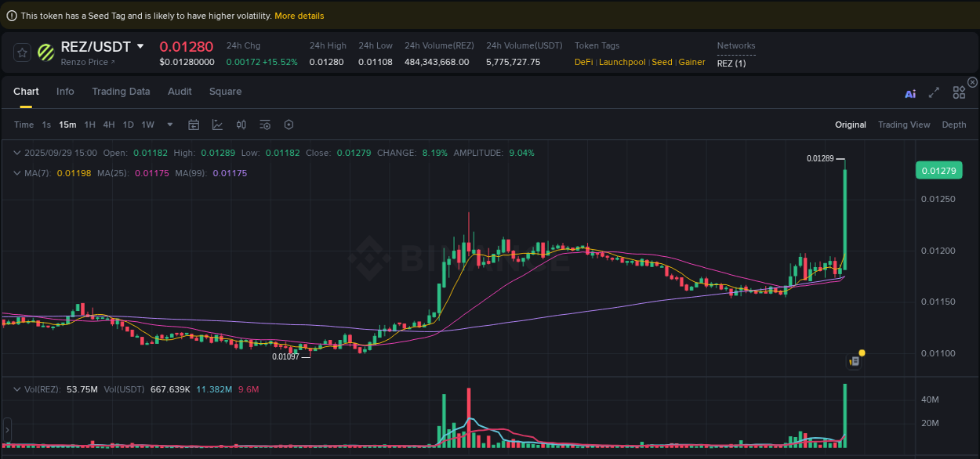Collapse the OHLC info row chevron
This screenshot has width=980, height=459.
coord(17,153)
